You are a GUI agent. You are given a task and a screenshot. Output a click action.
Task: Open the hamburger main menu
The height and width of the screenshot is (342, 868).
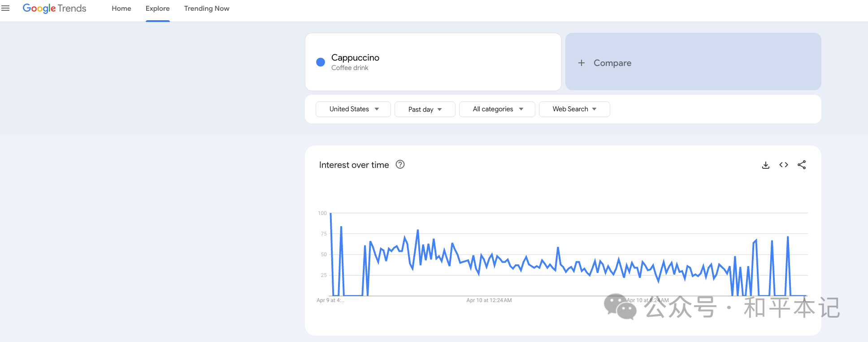pos(5,9)
